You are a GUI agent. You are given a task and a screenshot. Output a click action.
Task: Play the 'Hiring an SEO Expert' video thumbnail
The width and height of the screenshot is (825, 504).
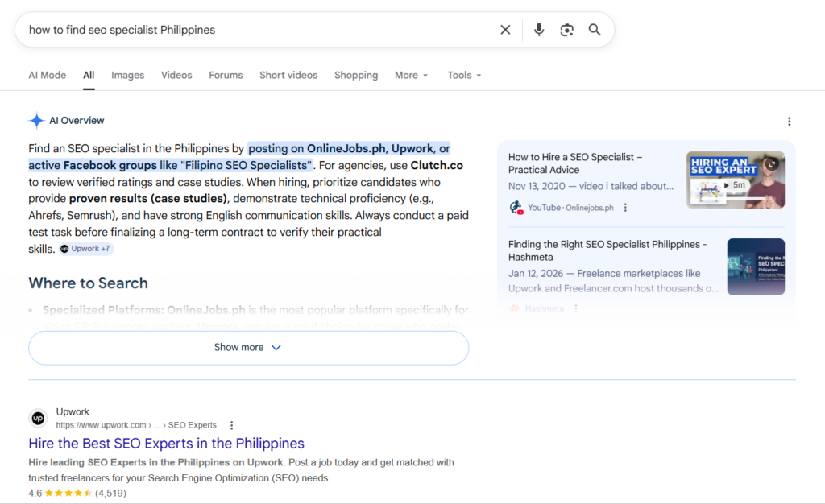pyautogui.click(x=734, y=180)
